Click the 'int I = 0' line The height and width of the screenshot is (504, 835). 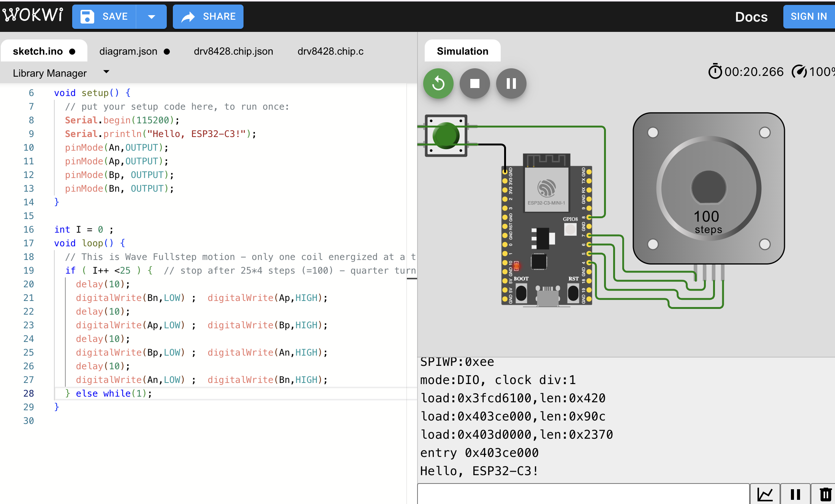coord(84,229)
